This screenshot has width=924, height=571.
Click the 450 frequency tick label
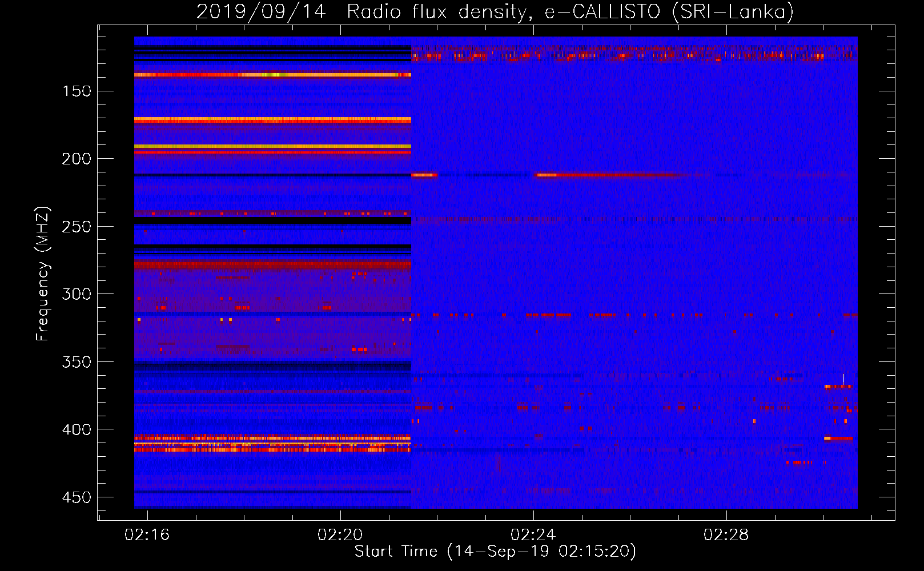(77, 497)
